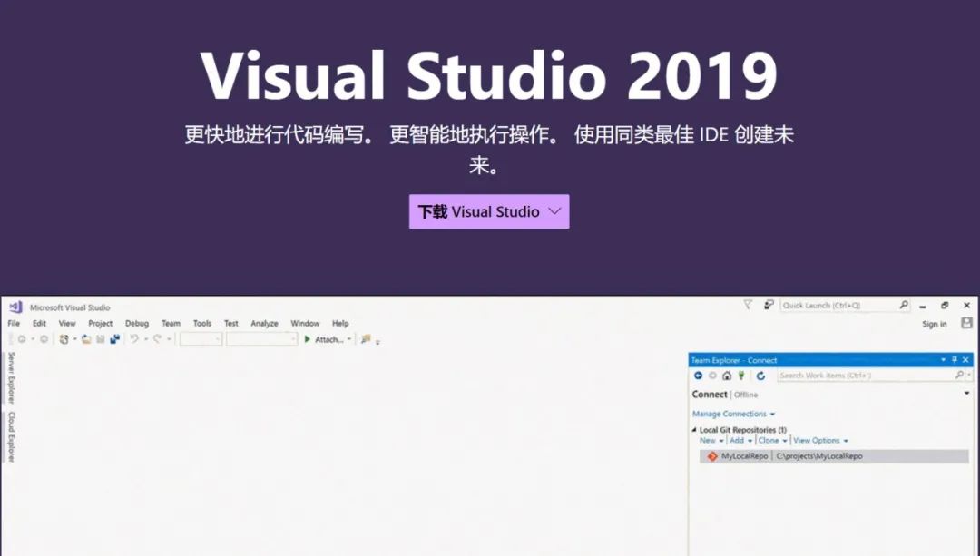
Task: Open the Team Explorer window position dropdown
Action: [943, 360]
